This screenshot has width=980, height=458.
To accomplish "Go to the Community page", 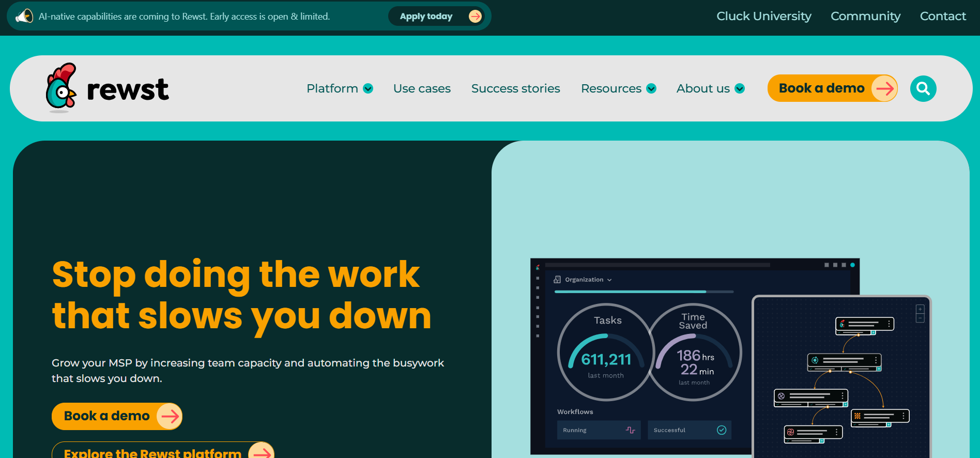I will coord(865,17).
